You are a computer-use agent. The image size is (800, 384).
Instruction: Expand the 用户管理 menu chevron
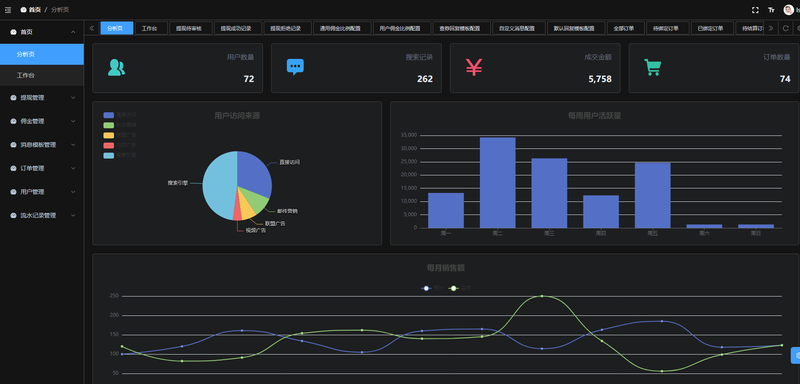73,192
